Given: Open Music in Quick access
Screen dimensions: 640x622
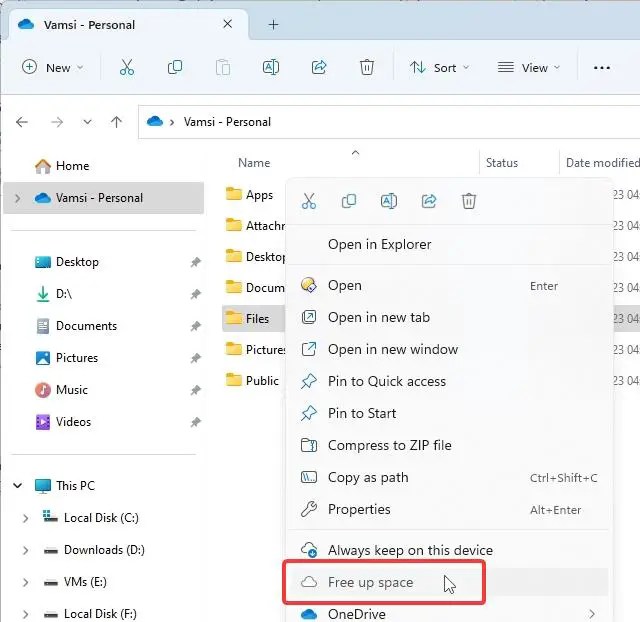Looking at the screenshot, I should click(x=61, y=390).
